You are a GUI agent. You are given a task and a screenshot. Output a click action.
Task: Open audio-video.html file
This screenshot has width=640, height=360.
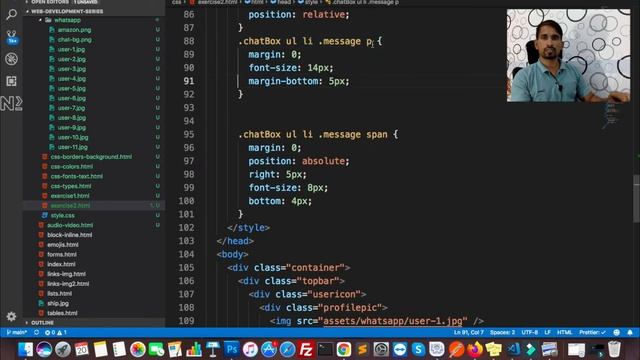[70, 225]
